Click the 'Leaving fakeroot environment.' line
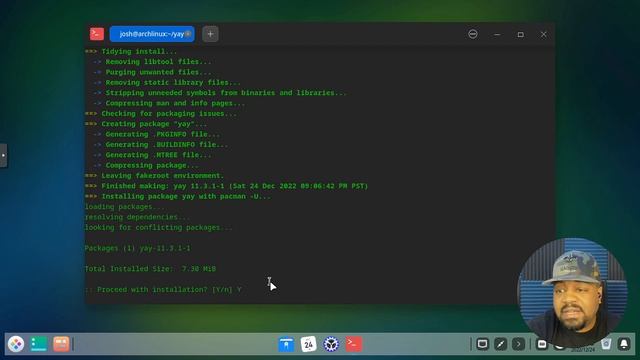Image resolution: width=640 pixels, height=360 pixels. point(154,176)
